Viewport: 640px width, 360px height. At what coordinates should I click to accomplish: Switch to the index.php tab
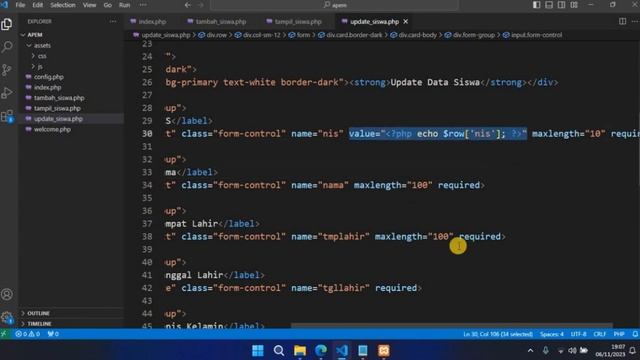click(x=152, y=21)
